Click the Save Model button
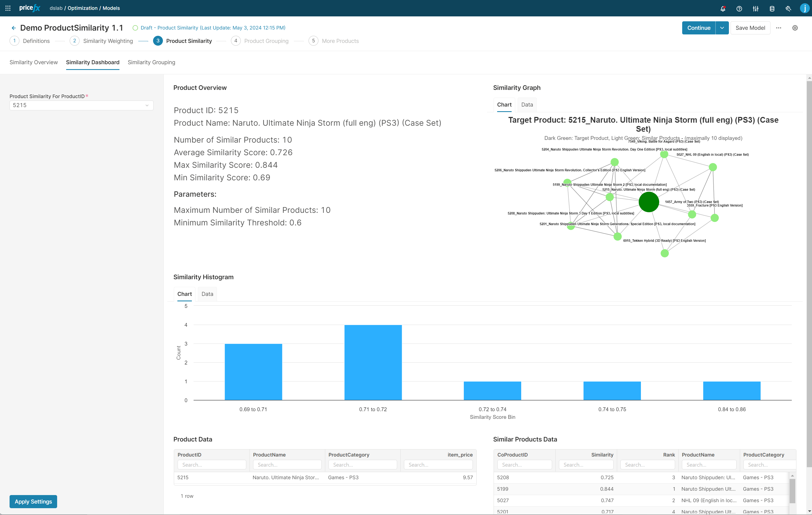Viewport: 812px width, 515px height. pos(750,28)
